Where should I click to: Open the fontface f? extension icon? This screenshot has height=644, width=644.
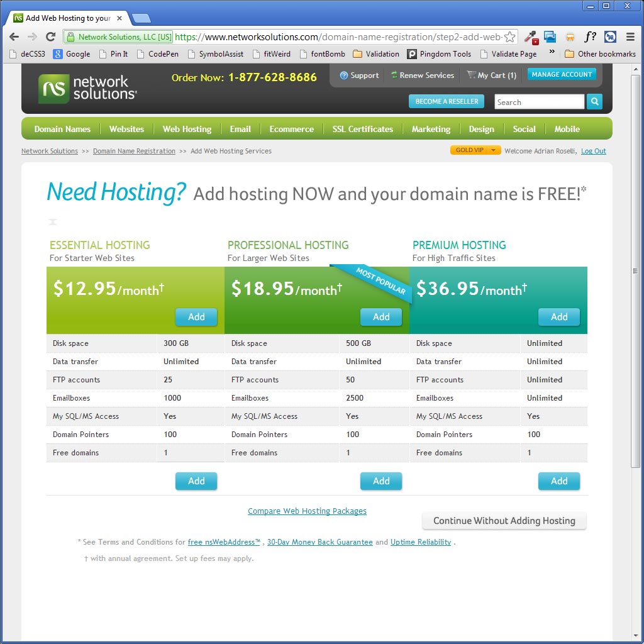pos(590,37)
